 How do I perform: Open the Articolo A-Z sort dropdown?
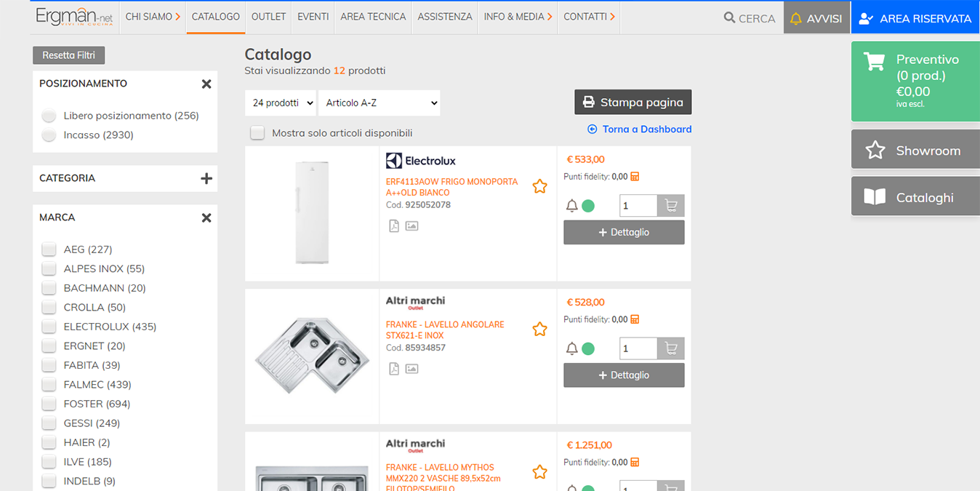[379, 103]
